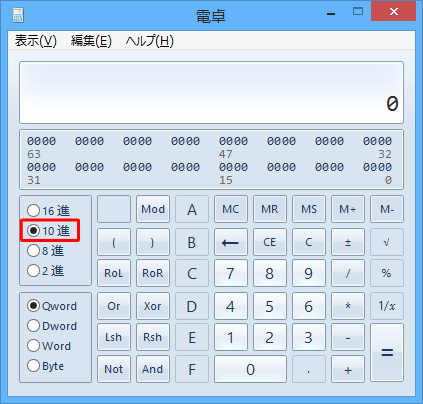Click the hex digit B key
This screenshot has height=404, width=423.
tap(192, 242)
